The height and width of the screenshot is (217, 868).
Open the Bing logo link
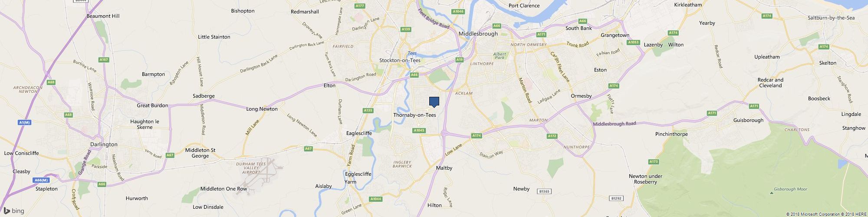(14, 211)
